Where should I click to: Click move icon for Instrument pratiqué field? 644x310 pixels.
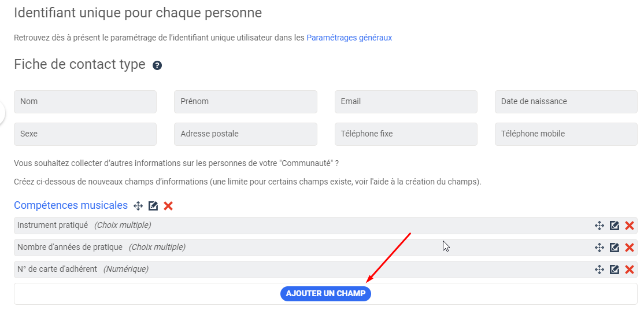599,226
